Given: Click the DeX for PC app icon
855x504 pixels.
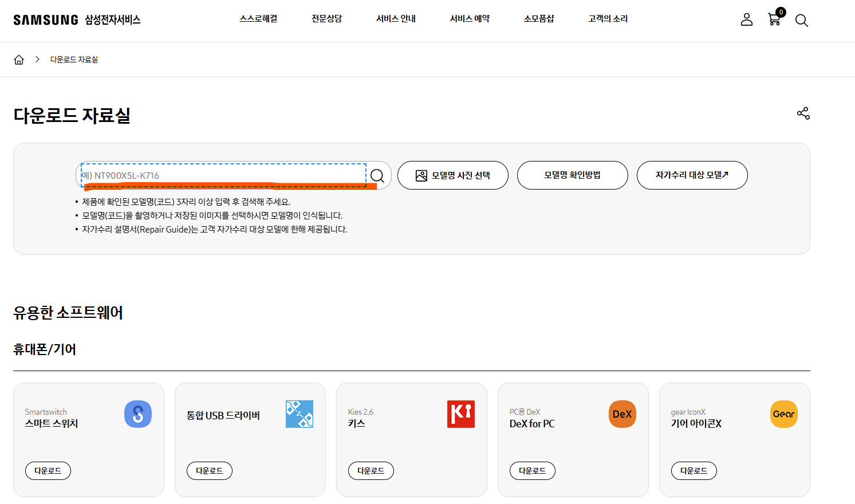Looking at the screenshot, I should pos(622,414).
